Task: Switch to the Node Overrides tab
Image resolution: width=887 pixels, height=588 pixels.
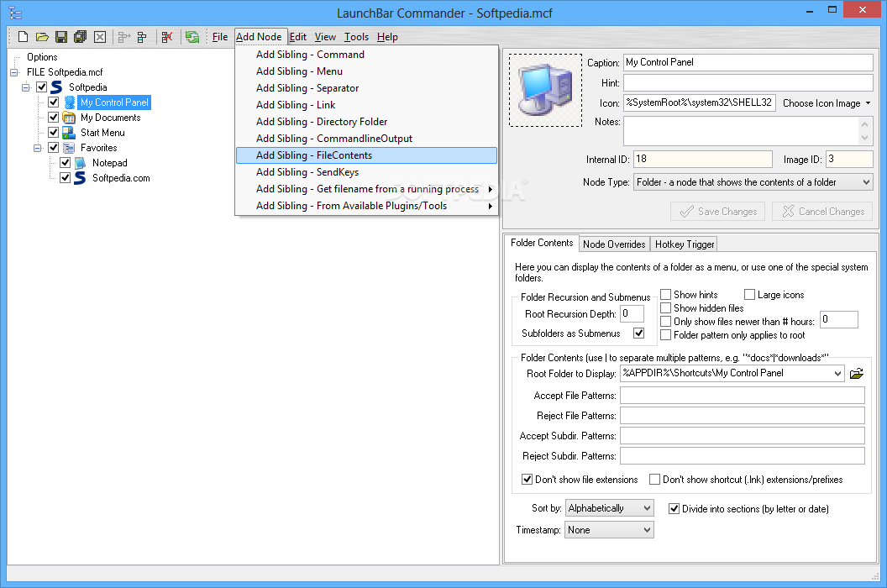Action: (614, 244)
